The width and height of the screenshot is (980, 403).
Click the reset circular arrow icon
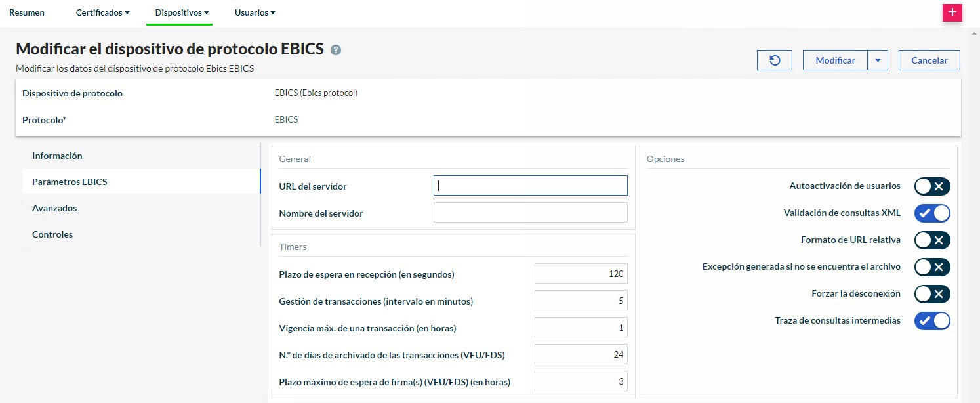tap(775, 60)
